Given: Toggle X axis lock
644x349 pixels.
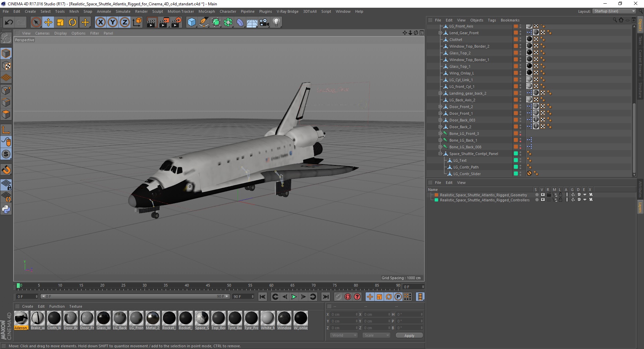Looking at the screenshot, I should 100,22.
